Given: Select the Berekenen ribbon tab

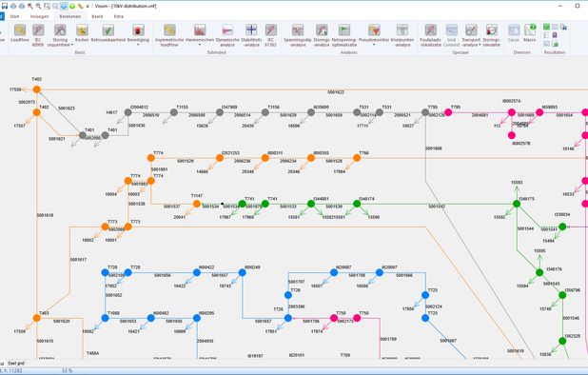Looking at the screenshot, I should click(70, 16).
